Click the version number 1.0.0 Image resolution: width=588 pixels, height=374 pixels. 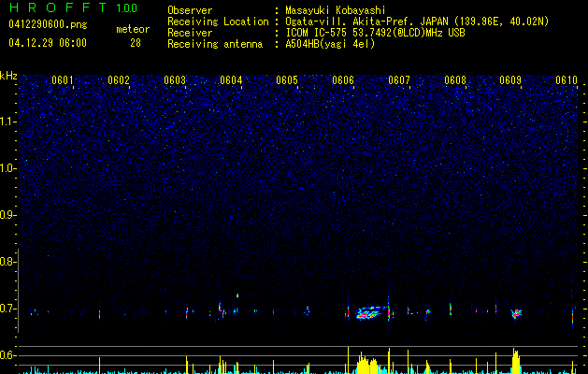pyautogui.click(x=127, y=8)
